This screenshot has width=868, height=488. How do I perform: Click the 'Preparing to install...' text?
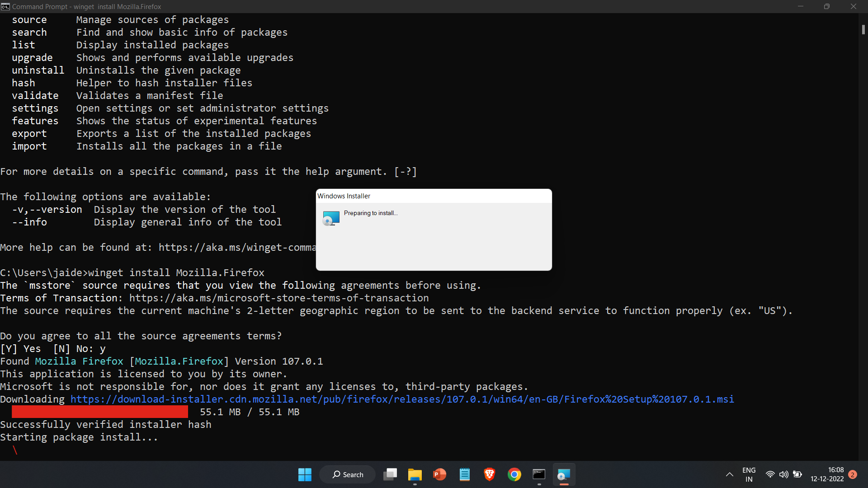pos(371,213)
